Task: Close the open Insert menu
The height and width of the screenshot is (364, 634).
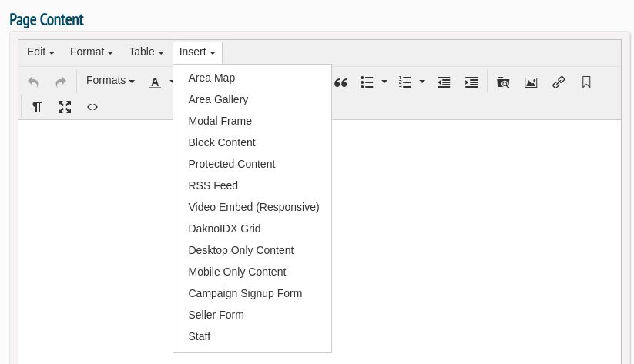Action: point(197,52)
